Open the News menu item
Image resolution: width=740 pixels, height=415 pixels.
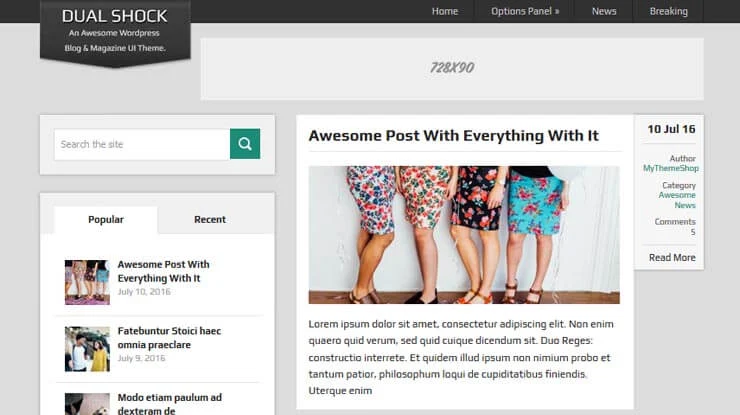pyautogui.click(x=604, y=11)
